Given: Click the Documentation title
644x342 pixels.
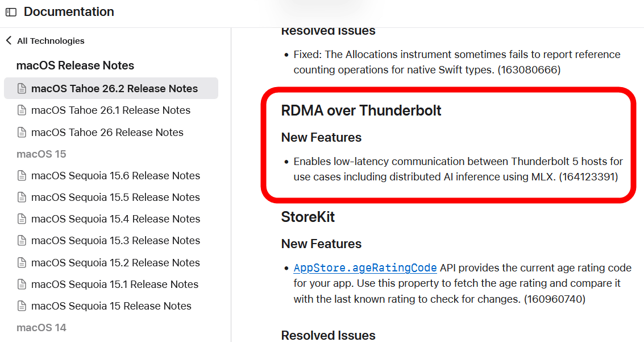Looking at the screenshot, I should pyautogui.click(x=69, y=12).
